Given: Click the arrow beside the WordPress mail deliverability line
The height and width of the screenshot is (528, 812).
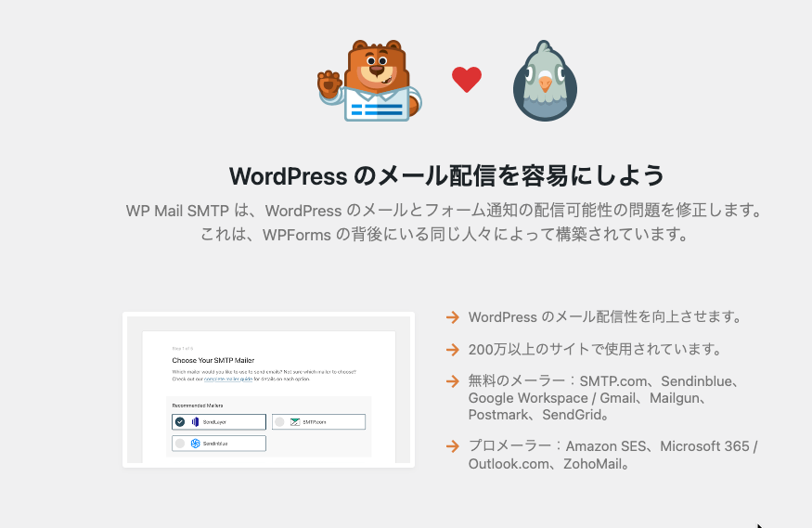Looking at the screenshot, I should pyautogui.click(x=453, y=317).
